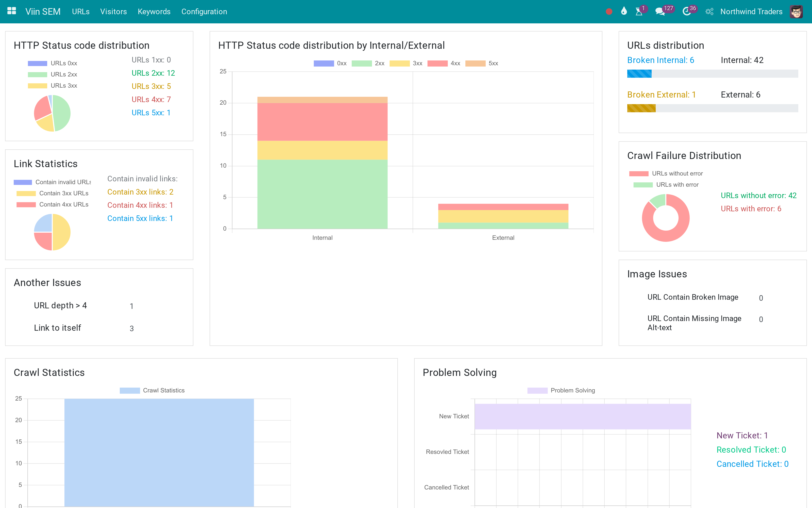Open Broken External: 1 link

pos(661,95)
